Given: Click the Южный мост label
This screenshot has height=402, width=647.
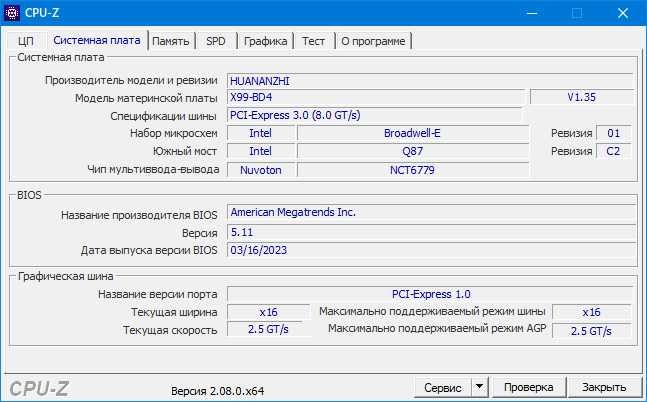Looking at the screenshot, I should point(184,151).
